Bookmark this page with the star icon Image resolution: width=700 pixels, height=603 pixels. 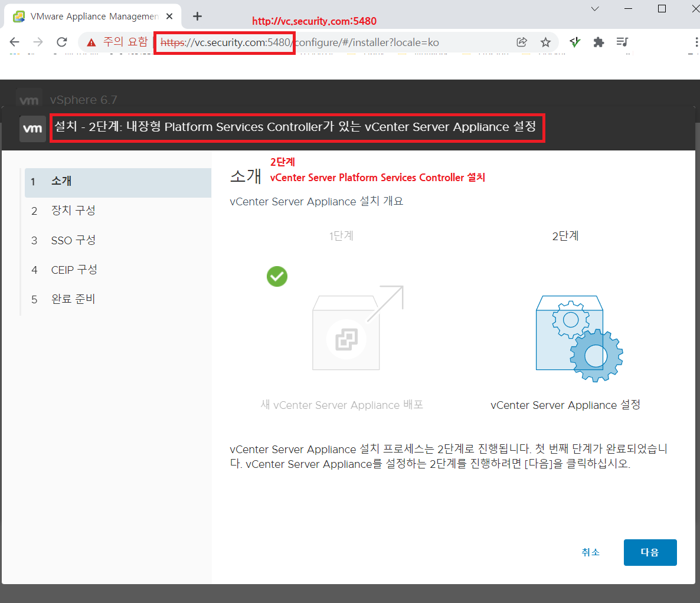(x=545, y=42)
